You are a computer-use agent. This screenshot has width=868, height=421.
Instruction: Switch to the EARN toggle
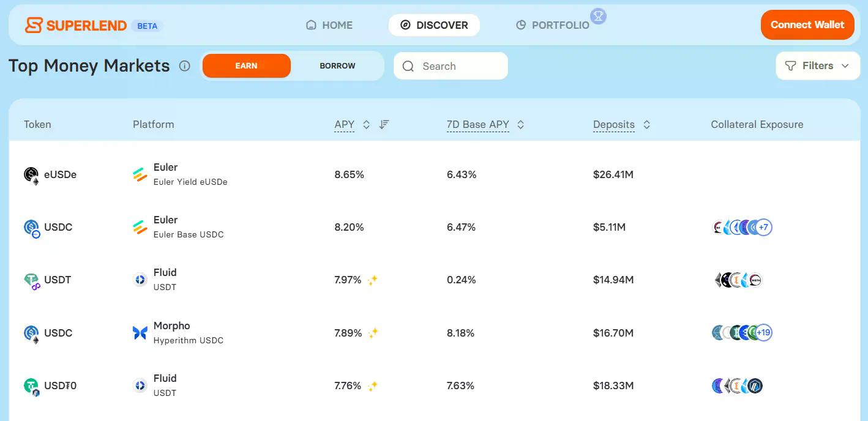[x=246, y=65]
